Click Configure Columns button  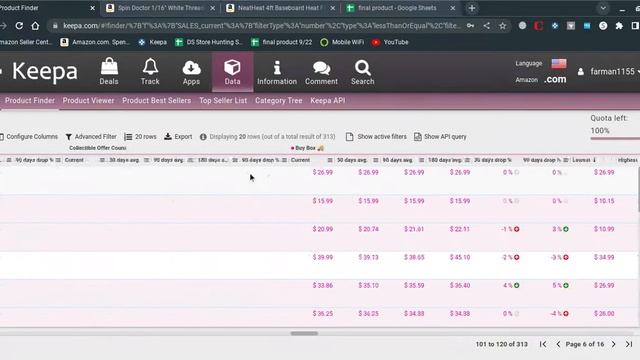[x=29, y=137]
